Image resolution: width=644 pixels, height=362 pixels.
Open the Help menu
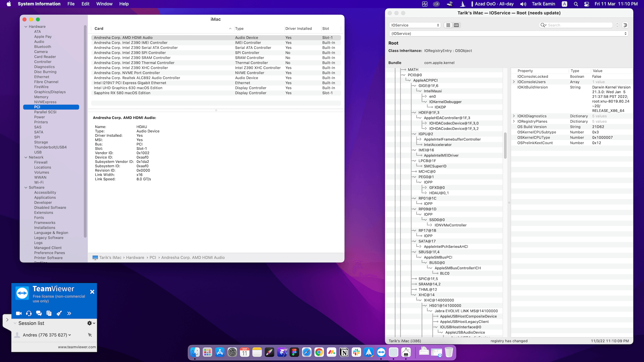[124, 4]
